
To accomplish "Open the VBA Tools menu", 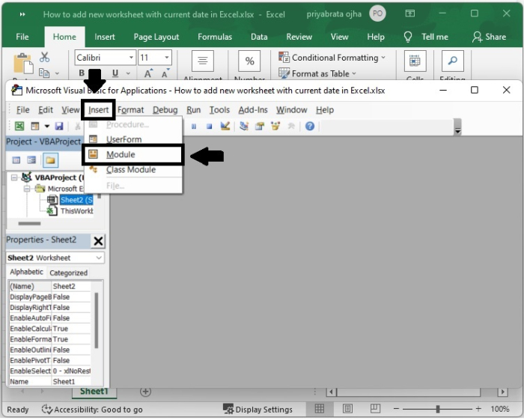I will 219,110.
